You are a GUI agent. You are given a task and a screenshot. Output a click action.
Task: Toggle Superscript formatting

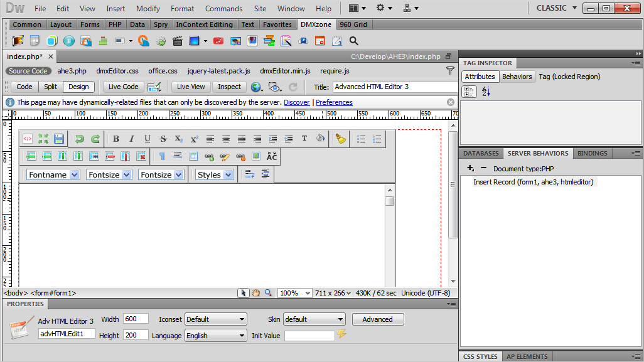(195, 139)
